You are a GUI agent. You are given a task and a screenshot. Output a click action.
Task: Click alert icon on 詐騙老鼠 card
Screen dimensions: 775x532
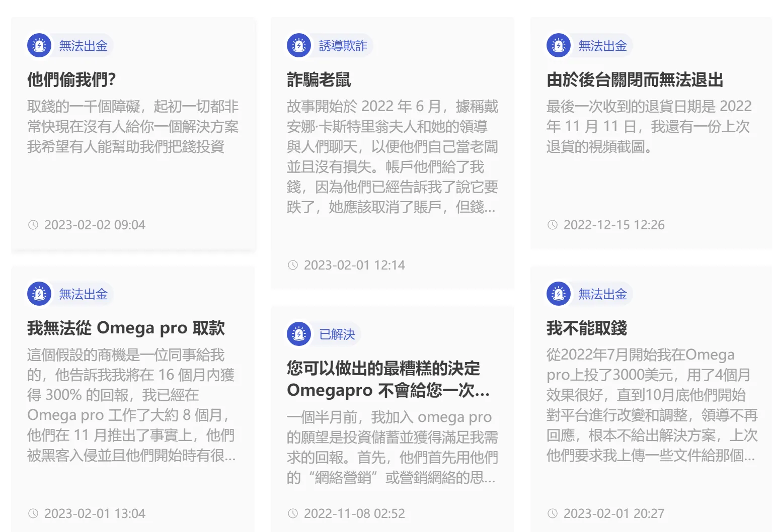click(299, 46)
